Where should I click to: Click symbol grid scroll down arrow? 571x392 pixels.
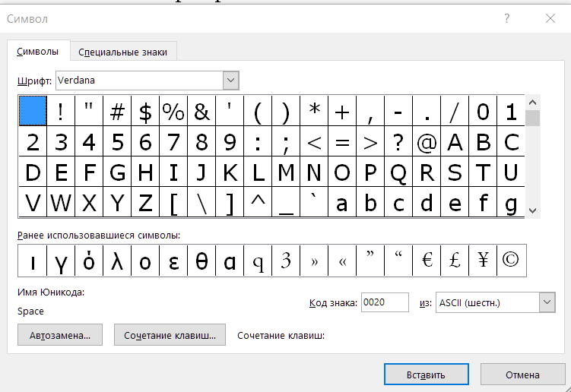[532, 210]
